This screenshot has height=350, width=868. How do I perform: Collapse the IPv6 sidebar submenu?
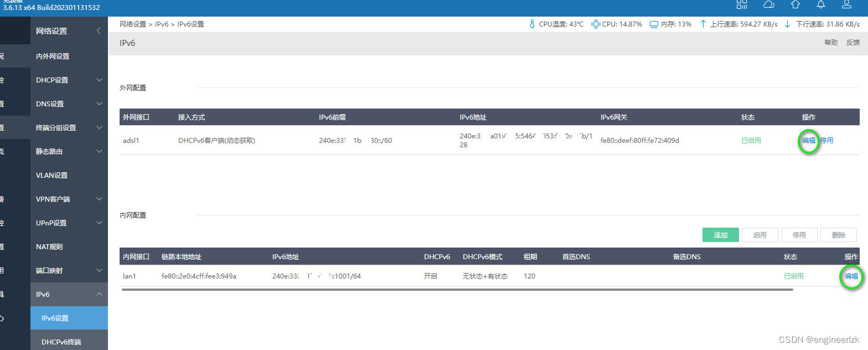pos(99,294)
